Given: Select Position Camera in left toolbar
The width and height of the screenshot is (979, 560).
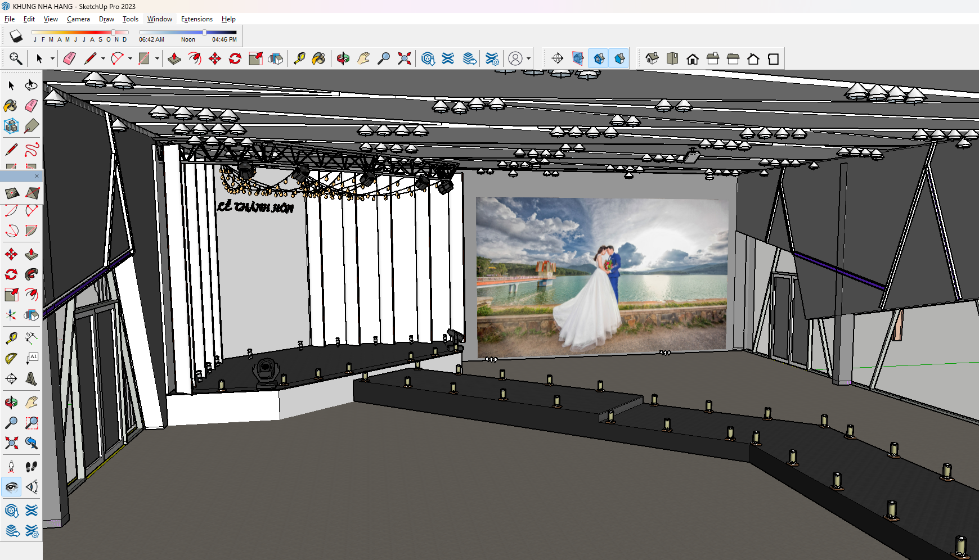Looking at the screenshot, I should pyautogui.click(x=11, y=467).
